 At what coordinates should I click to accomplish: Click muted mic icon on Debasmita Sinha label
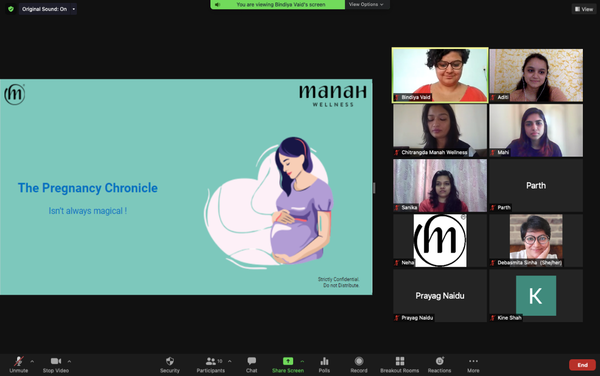(493, 263)
